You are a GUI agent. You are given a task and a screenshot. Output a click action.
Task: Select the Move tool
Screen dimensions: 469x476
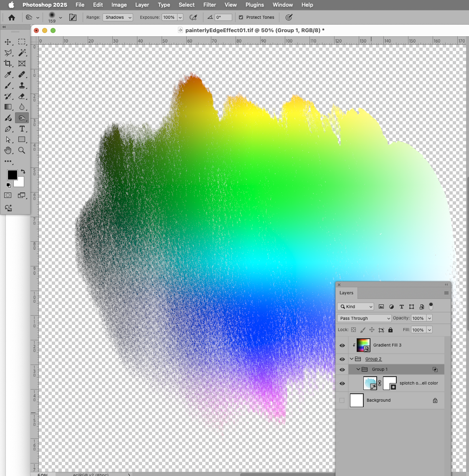(8, 42)
